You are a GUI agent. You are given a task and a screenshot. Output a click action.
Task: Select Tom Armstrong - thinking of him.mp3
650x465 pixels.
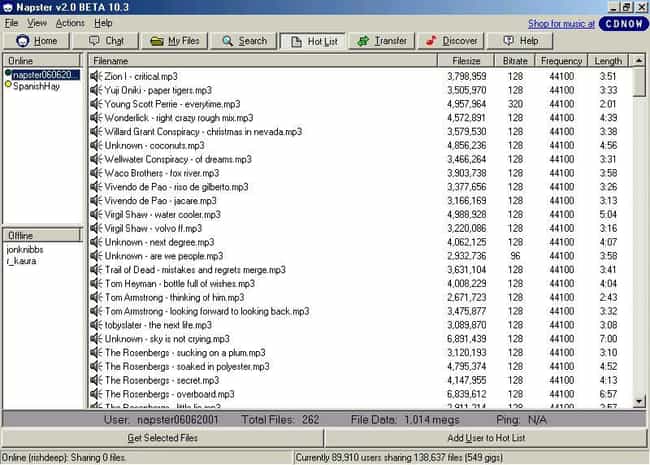tap(175, 297)
